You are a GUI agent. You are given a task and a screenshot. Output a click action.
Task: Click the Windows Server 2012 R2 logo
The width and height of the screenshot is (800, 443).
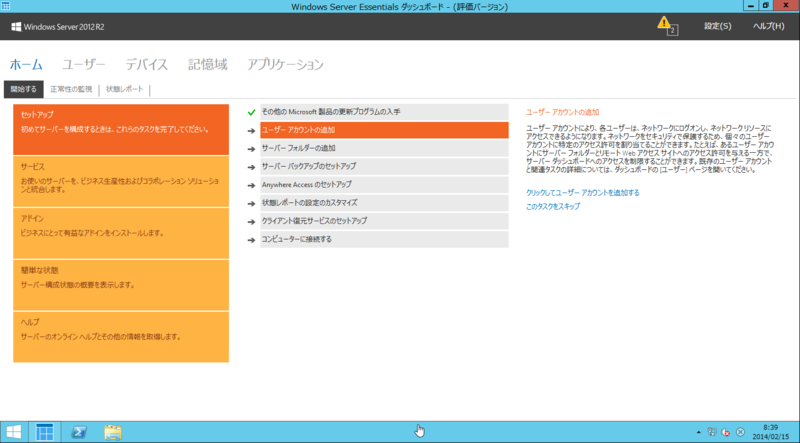[58, 27]
